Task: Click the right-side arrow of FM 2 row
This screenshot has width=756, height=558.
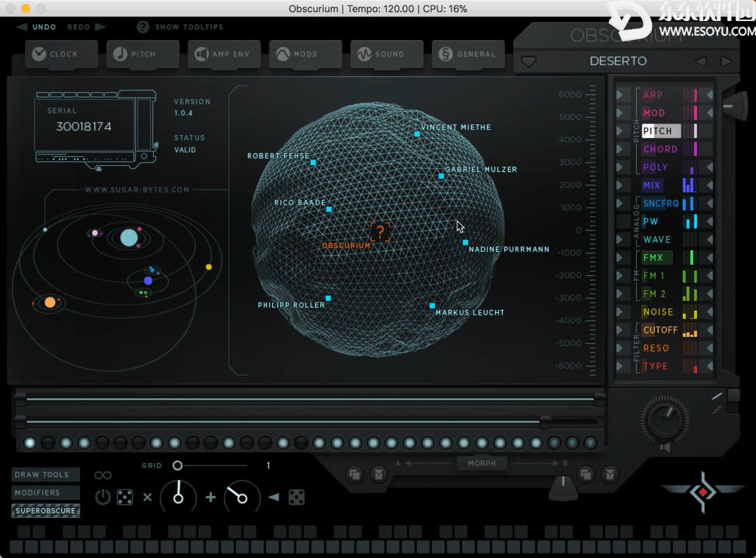Action: pyautogui.click(x=710, y=294)
